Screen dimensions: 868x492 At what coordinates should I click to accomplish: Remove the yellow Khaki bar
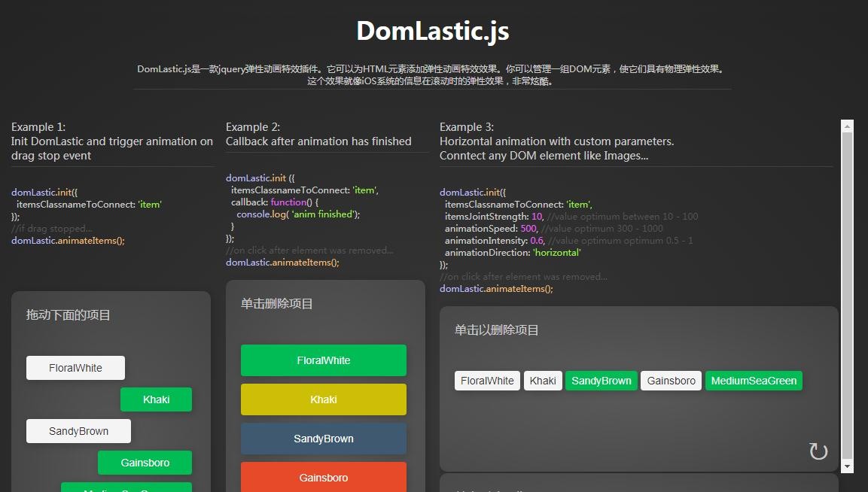pyautogui.click(x=323, y=399)
